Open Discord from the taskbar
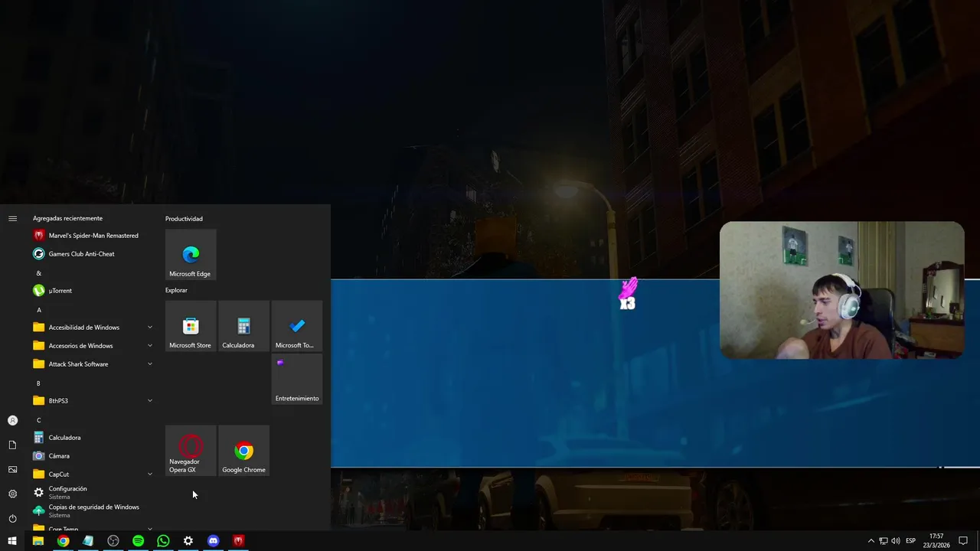 point(213,541)
